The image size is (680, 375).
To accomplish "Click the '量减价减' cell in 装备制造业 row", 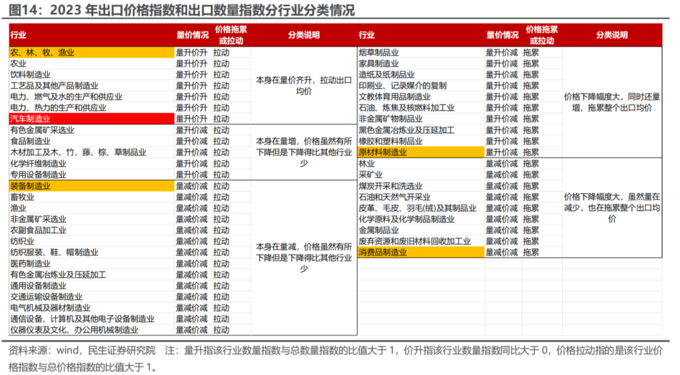I will (192, 186).
